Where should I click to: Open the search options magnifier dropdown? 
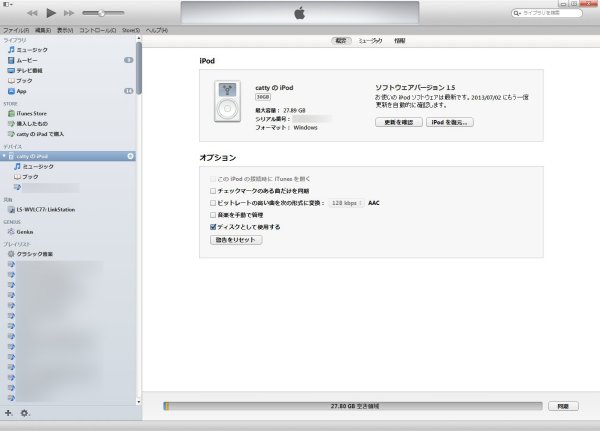pyautogui.click(x=517, y=13)
